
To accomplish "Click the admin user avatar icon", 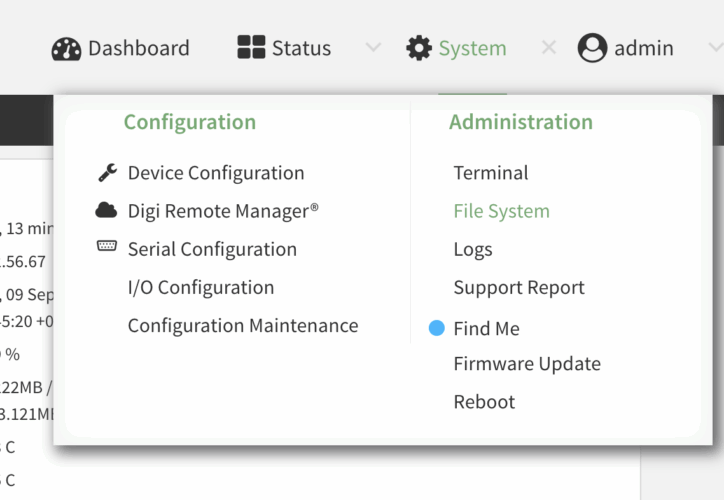I will pos(592,48).
